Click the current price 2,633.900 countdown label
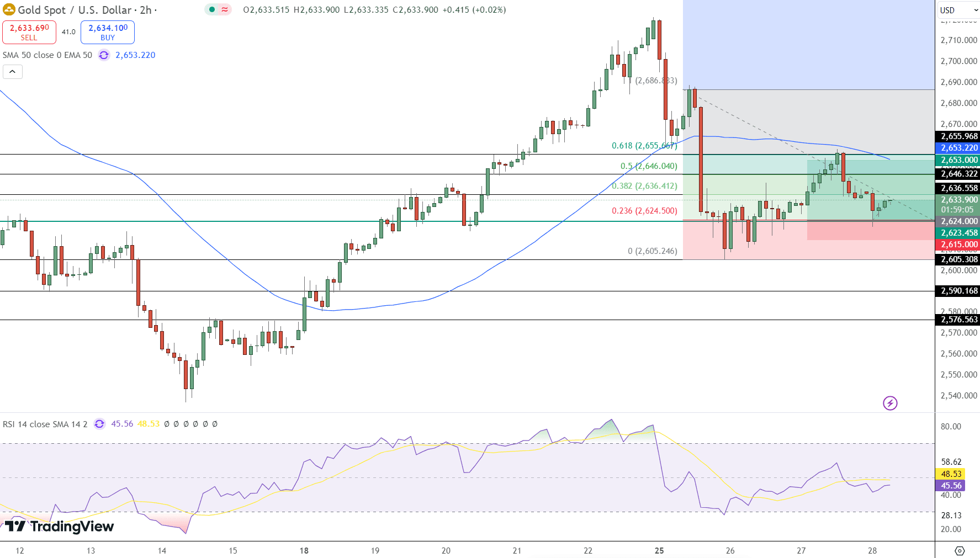The image size is (980, 558). (957, 205)
